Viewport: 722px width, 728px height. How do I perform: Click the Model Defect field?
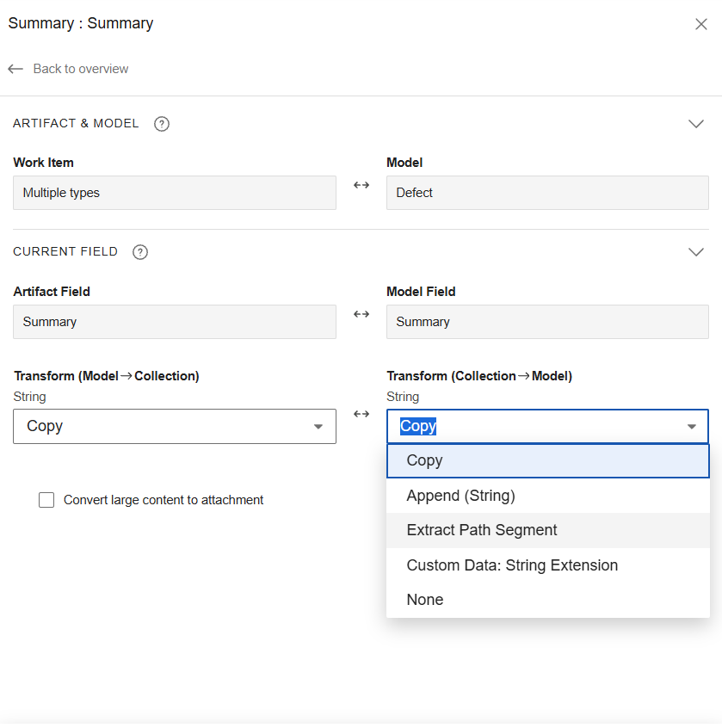click(x=547, y=193)
